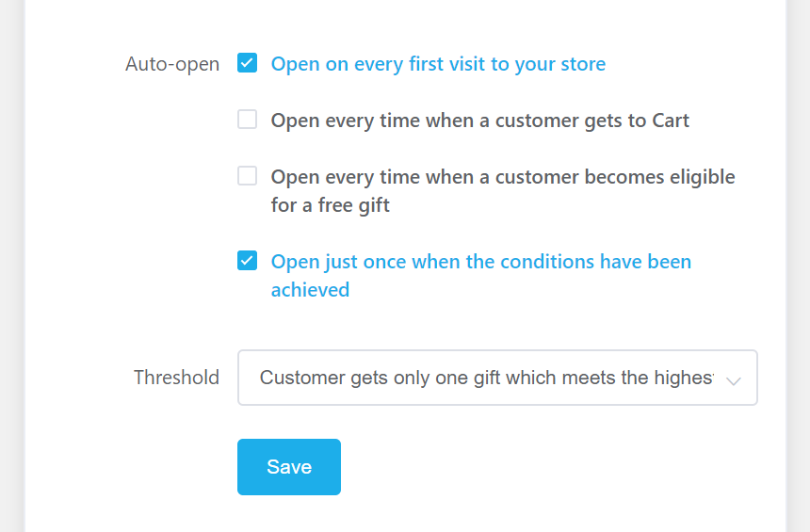This screenshot has width=810, height=532.
Task: Tick the "eligible for a free gift" checkbox
Action: click(x=247, y=176)
